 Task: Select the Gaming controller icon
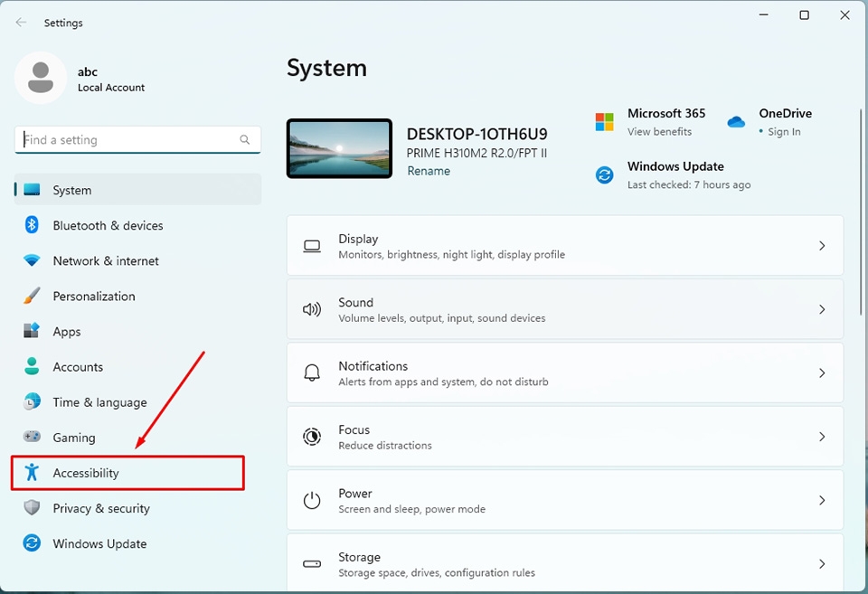click(x=32, y=437)
